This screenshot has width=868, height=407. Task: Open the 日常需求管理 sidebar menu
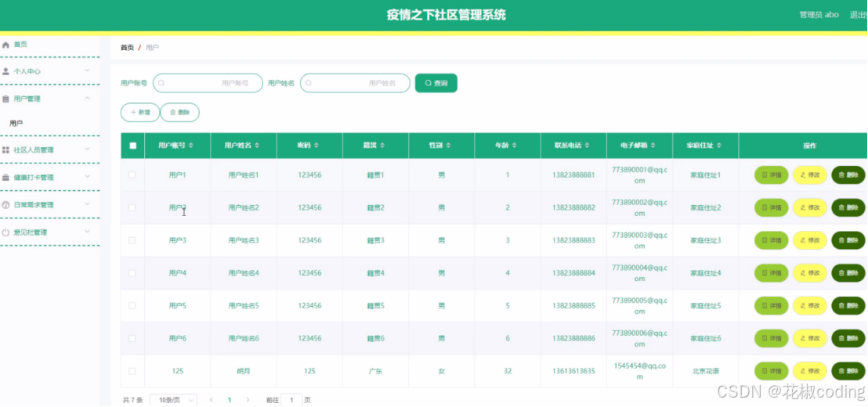pos(50,205)
